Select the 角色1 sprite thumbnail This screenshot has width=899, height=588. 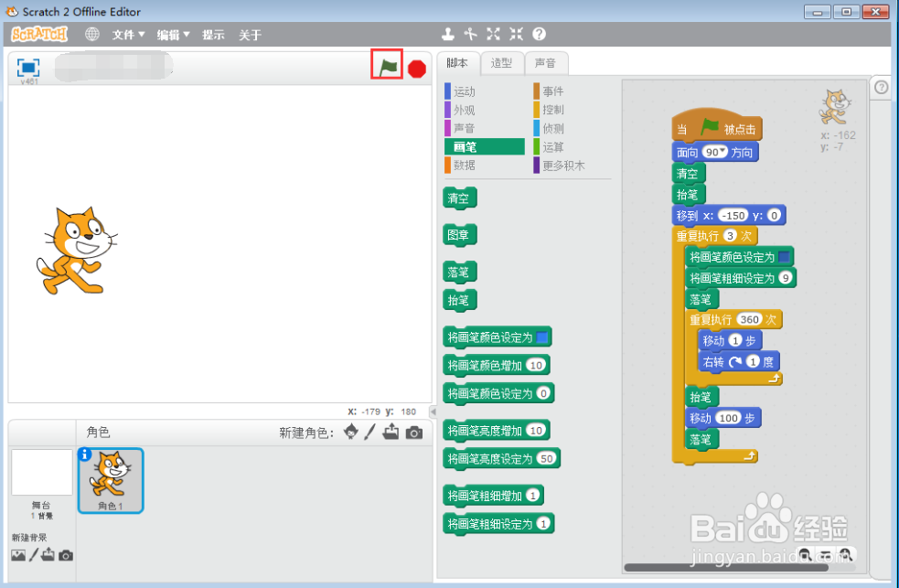(x=111, y=480)
